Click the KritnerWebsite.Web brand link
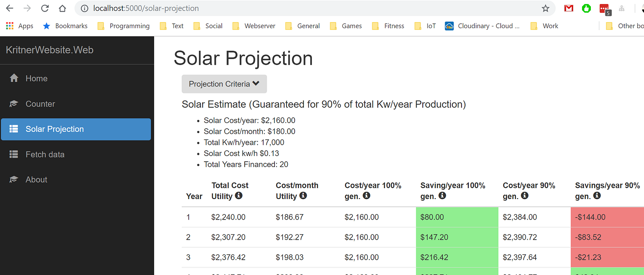Image resolution: width=644 pixels, height=275 pixels. click(50, 50)
